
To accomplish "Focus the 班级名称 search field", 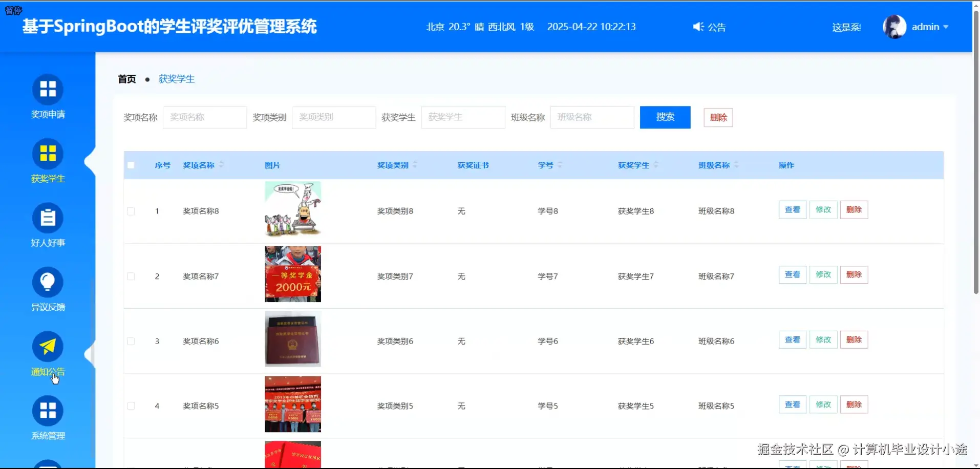I will [592, 117].
